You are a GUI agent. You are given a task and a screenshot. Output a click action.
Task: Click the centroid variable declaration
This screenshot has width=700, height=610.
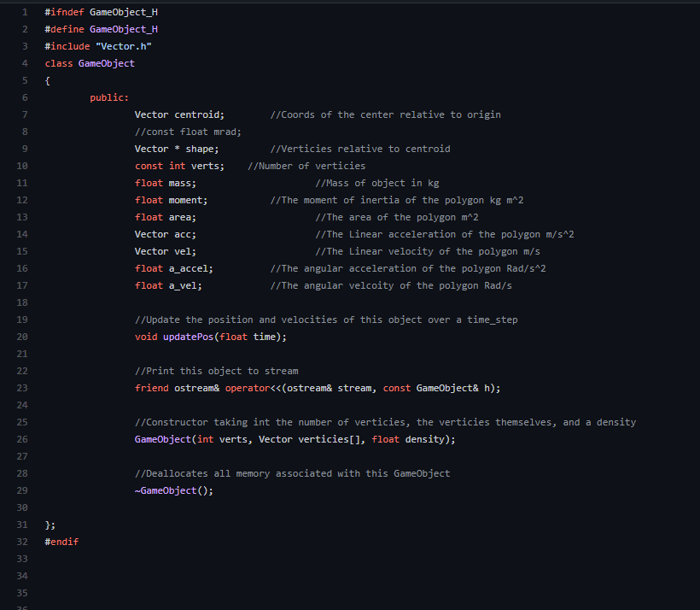pos(179,114)
